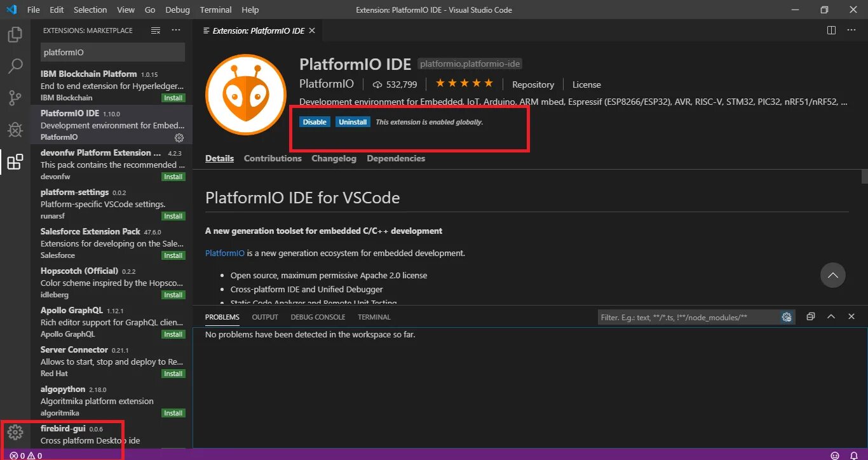Open the Terminal menu
868x460 pixels.
pos(215,10)
